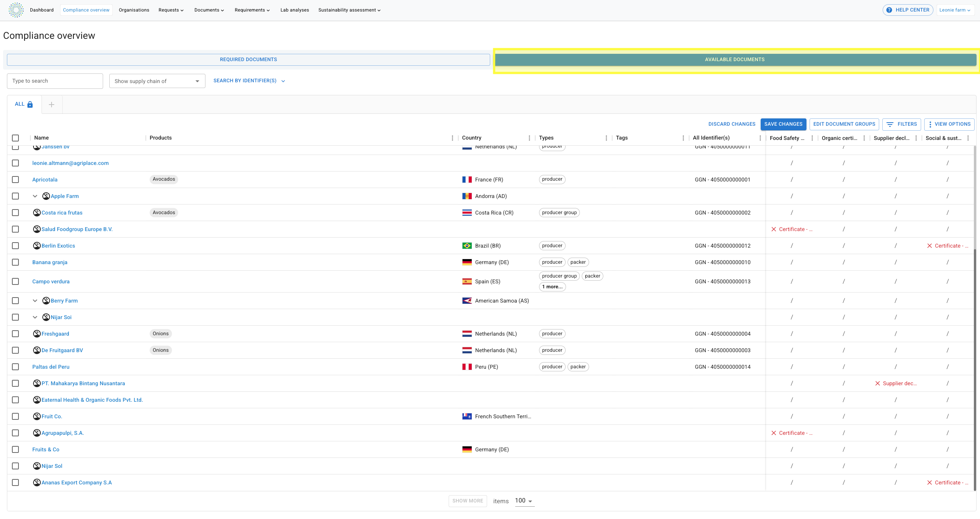Open the Filters panel
980x519 pixels.
tap(902, 124)
